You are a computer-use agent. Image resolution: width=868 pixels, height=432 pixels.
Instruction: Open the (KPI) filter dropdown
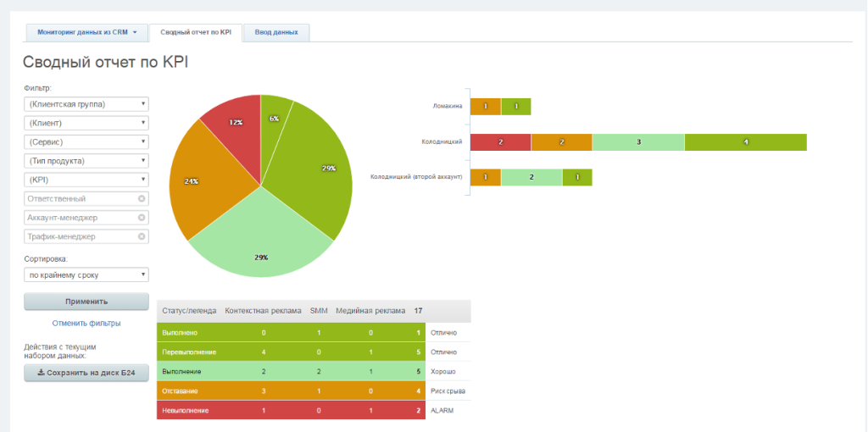86,180
